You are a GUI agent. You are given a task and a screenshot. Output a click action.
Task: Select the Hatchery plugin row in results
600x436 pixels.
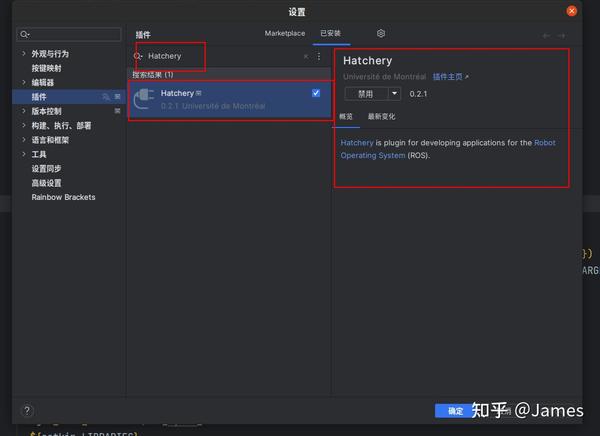coord(229,100)
